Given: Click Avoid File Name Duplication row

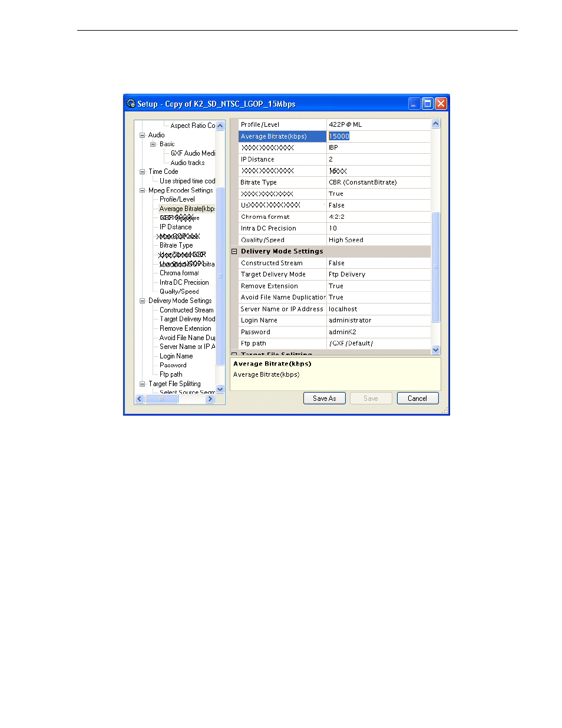Looking at the screenshot, I should click(335, 297).
